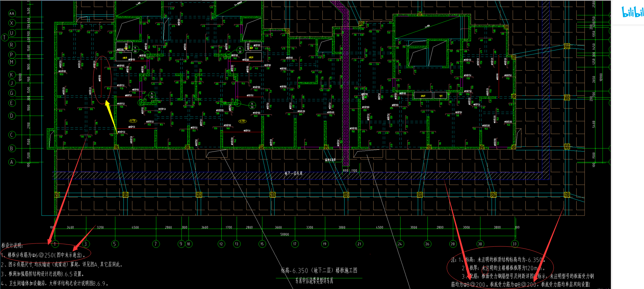Click the bilibili logo in the corner
Image resolution: width=644 pixels, height=289 pixels.
(633, 12)
